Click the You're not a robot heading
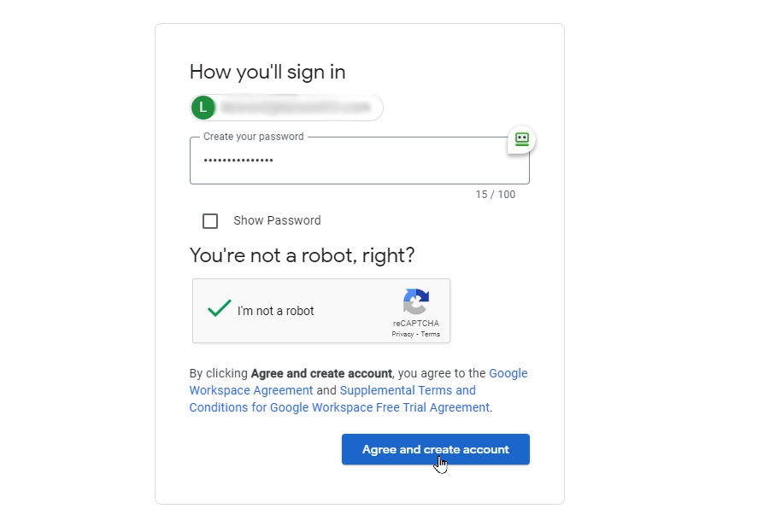The width and height of the screenshot is (758, 532). point(301,255)
